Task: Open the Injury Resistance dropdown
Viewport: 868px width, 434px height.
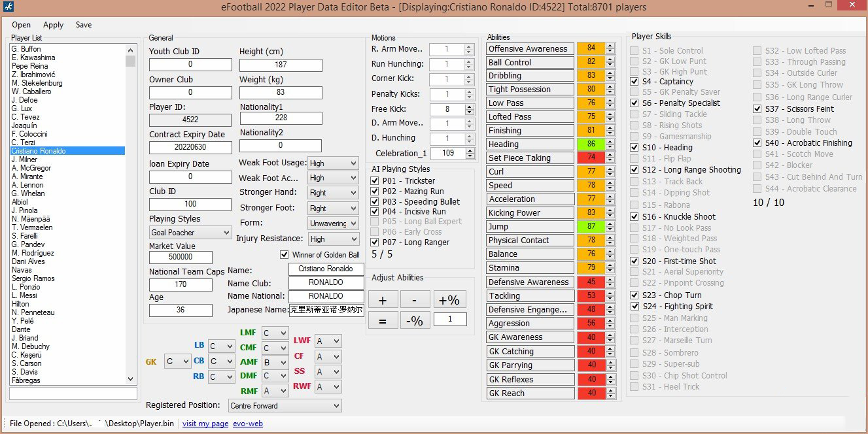Action: point(333,239)
